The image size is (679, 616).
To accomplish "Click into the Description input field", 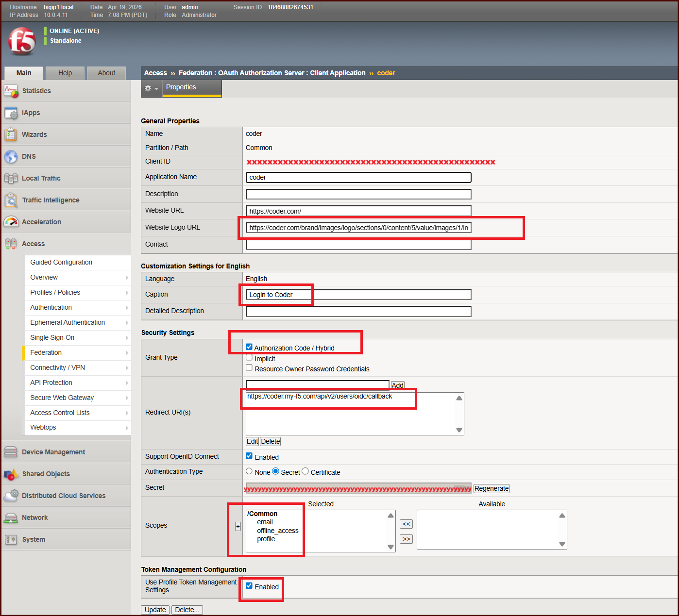I will point(358,194).
